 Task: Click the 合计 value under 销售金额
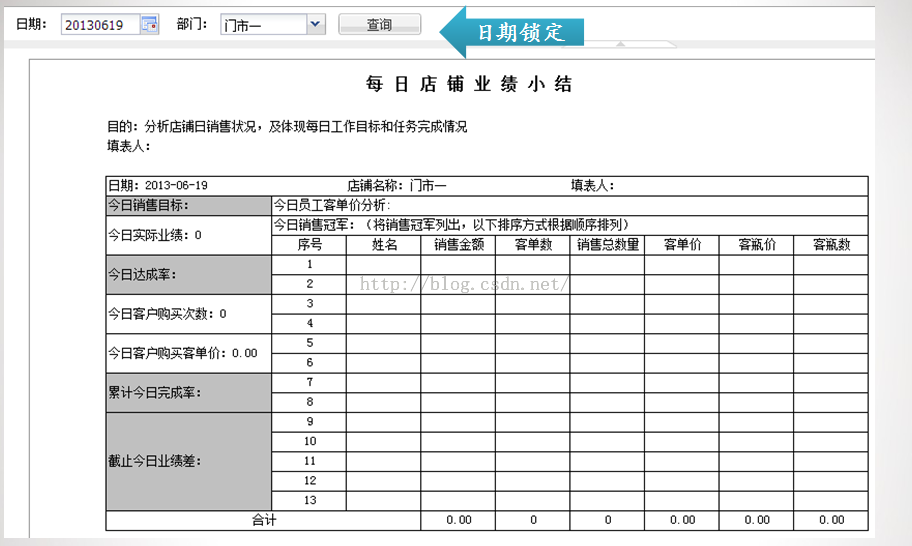pos(458,520)
